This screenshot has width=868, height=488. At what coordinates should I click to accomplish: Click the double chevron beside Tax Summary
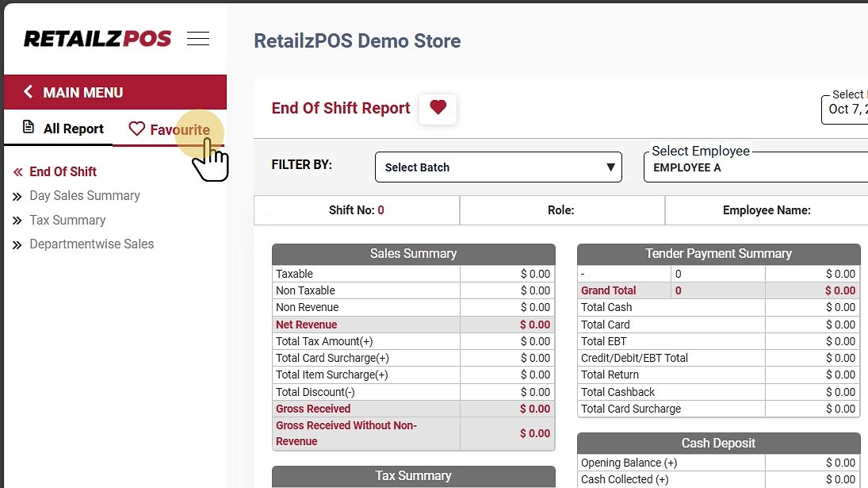pyautogui.click(x=17, y=221)
